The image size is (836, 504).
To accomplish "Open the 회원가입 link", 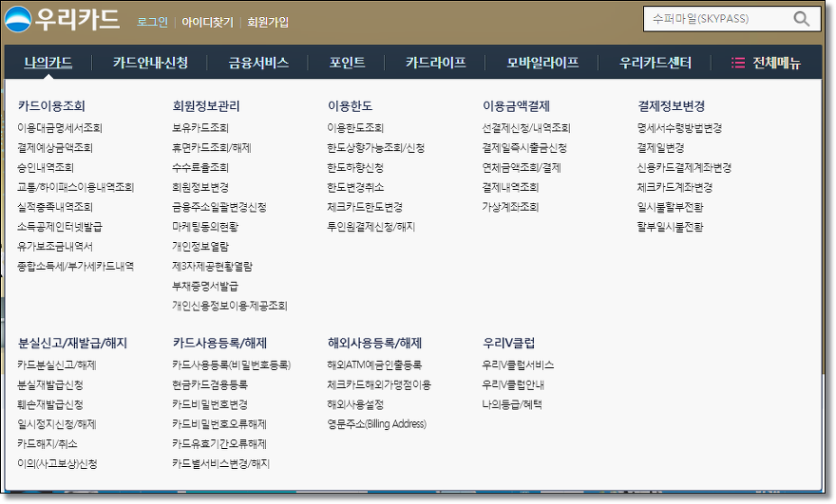I will [268, 22].
